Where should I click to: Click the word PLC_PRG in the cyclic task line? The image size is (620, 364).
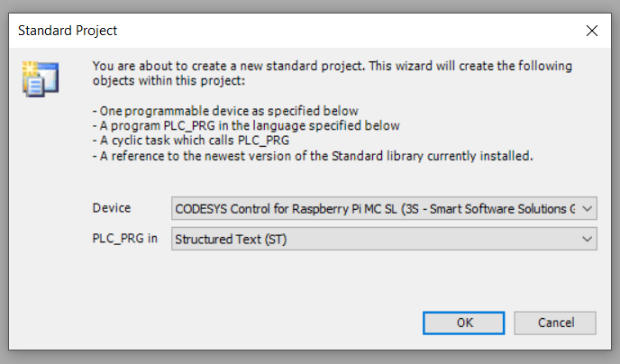263,141
